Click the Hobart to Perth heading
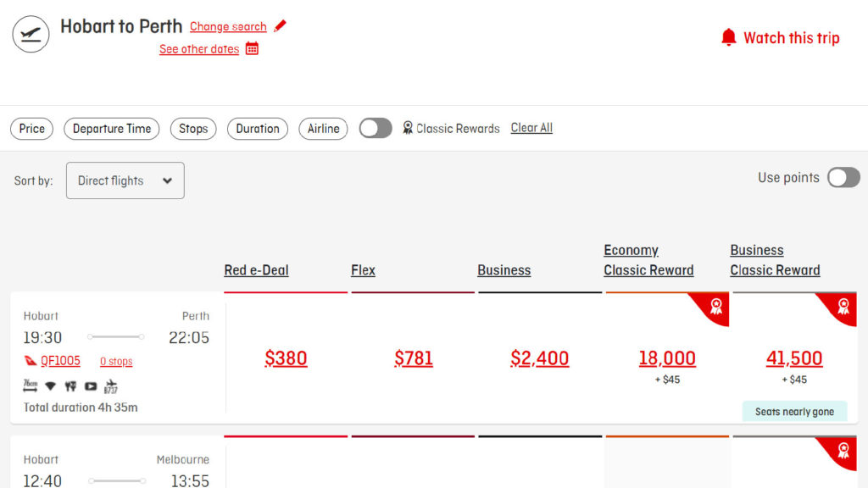868x488 pixels. click(121, 26)
